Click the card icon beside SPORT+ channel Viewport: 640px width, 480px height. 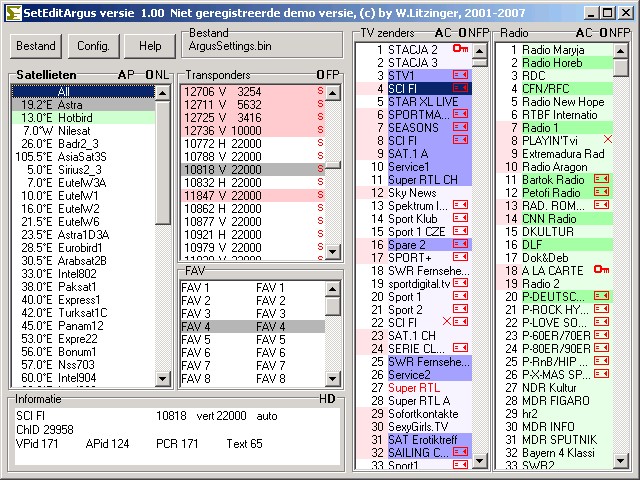coord(461,257)
